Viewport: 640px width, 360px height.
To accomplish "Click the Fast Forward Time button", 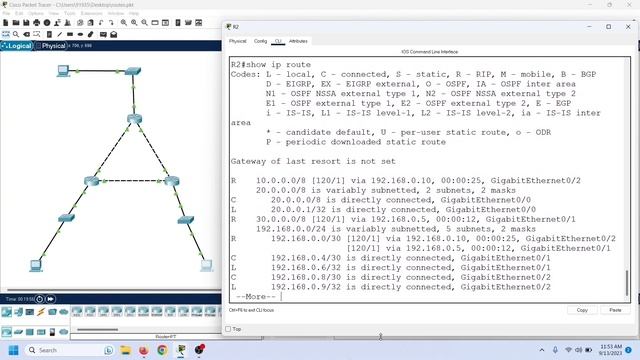I will pos(50,299).
